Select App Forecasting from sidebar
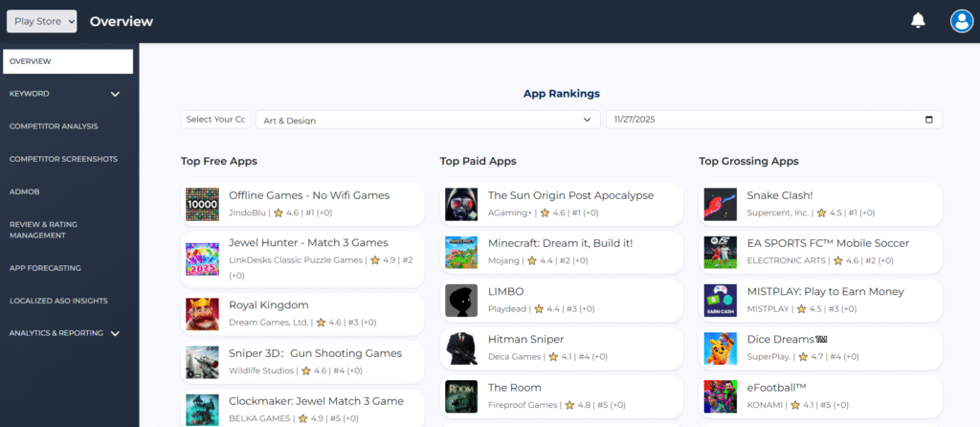 pos(45,268)
